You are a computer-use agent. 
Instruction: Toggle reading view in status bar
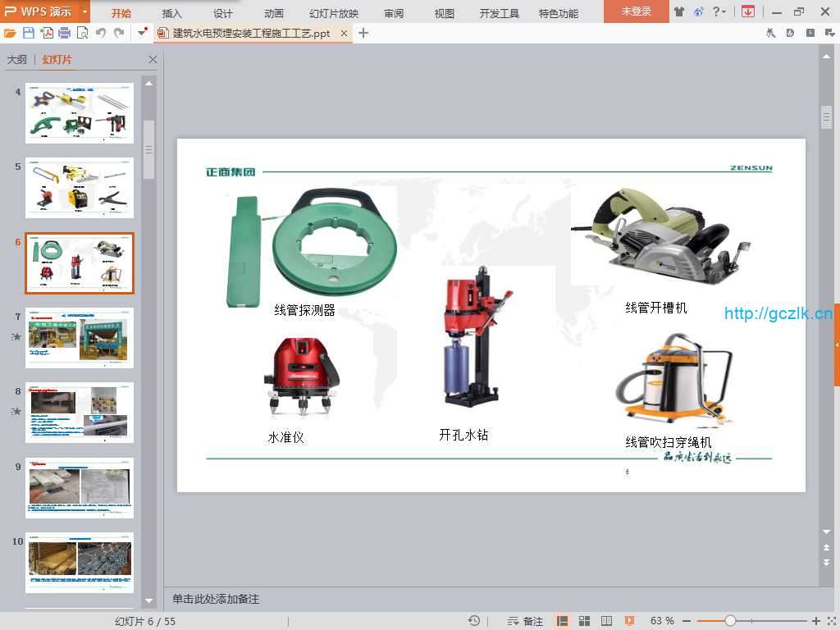[x=607, y=621]
